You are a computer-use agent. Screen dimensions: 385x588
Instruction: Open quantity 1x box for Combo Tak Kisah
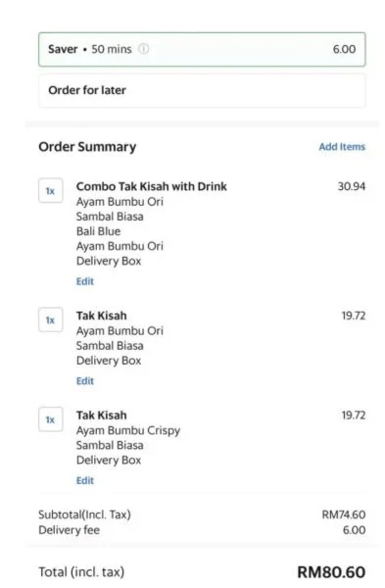[x=51, y=191]
